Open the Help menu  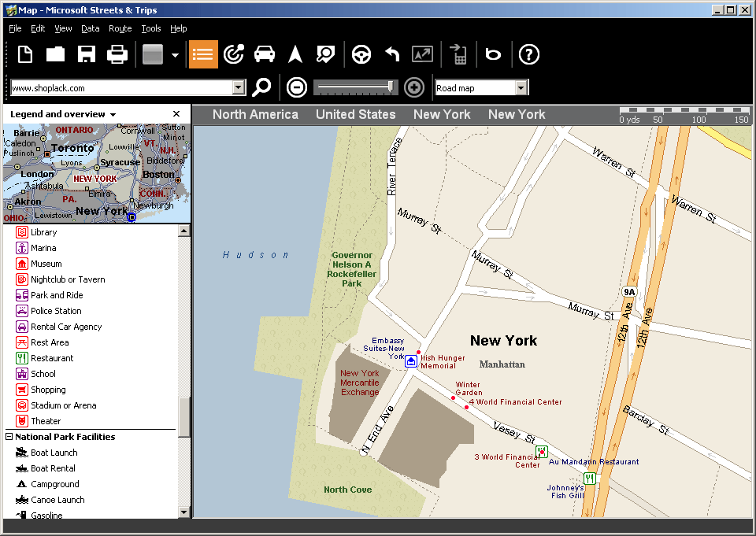pos(179,28)
